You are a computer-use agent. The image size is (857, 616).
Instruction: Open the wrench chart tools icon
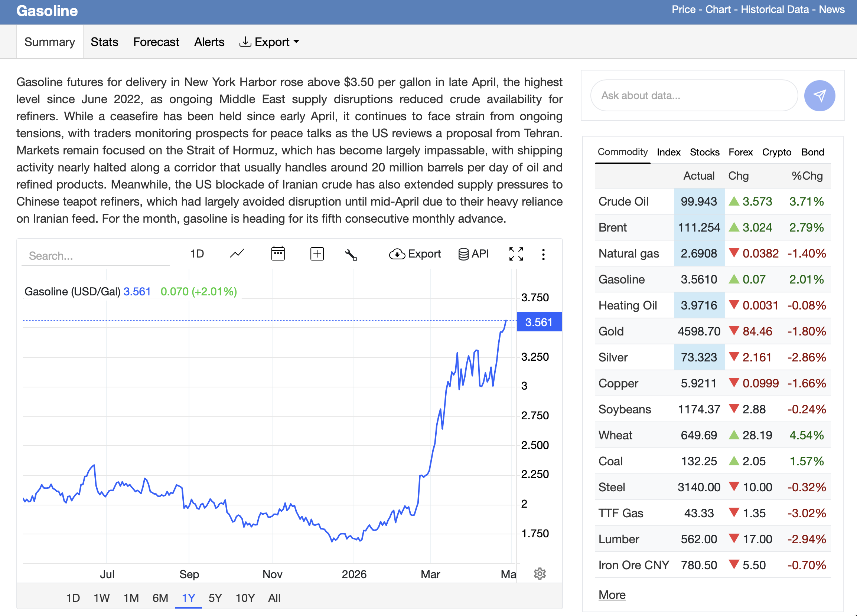pyautogui.click(x=351, y=255)
